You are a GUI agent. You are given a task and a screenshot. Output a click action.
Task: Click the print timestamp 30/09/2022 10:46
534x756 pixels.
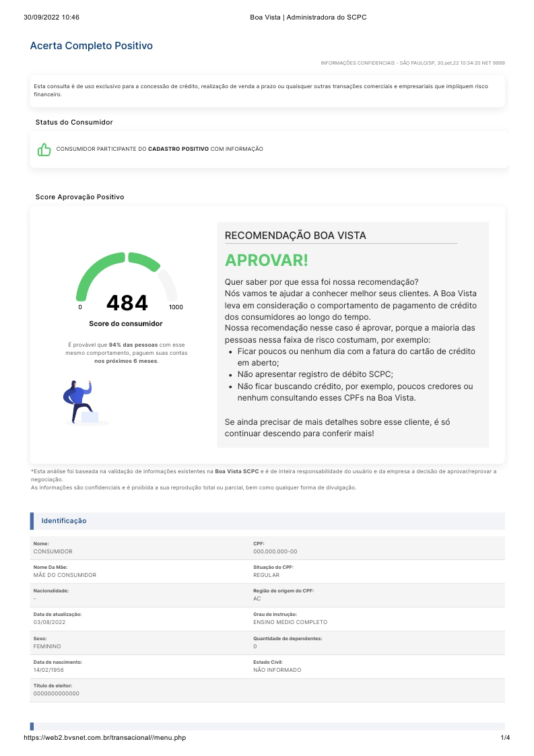click(x=52, y=18)
